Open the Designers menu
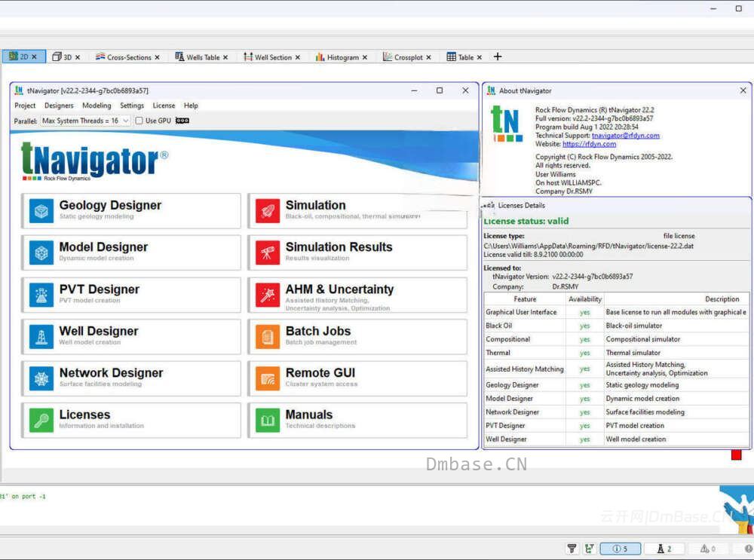The width and height of the screenshot is (754, 560). pos(59,106)
